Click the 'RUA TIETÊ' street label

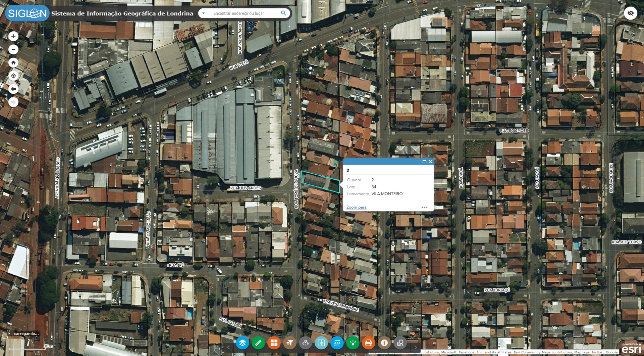coord(239,65)
